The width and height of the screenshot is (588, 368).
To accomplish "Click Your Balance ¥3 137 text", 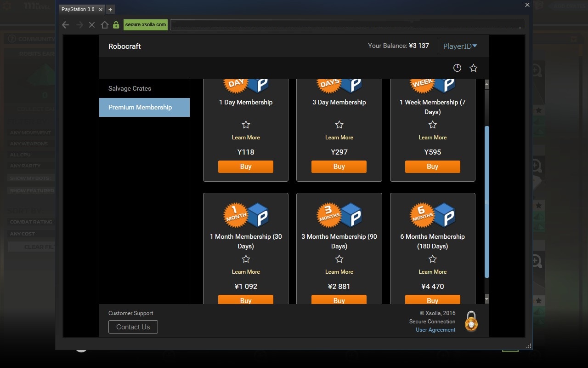I will (x=398, y=46).
